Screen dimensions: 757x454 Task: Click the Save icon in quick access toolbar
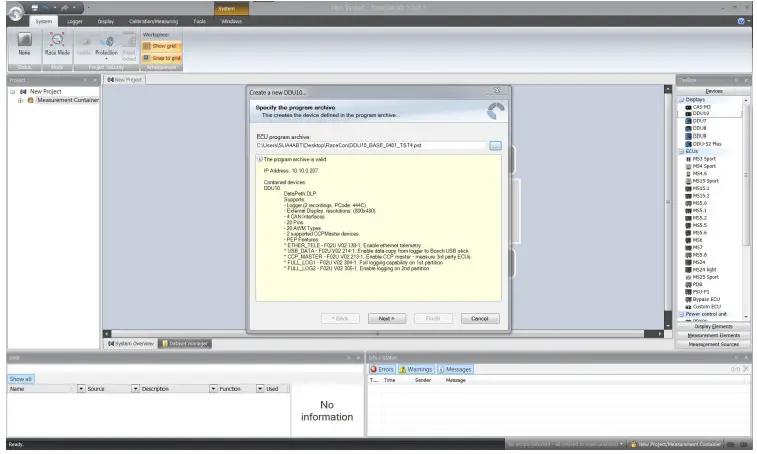35,8
